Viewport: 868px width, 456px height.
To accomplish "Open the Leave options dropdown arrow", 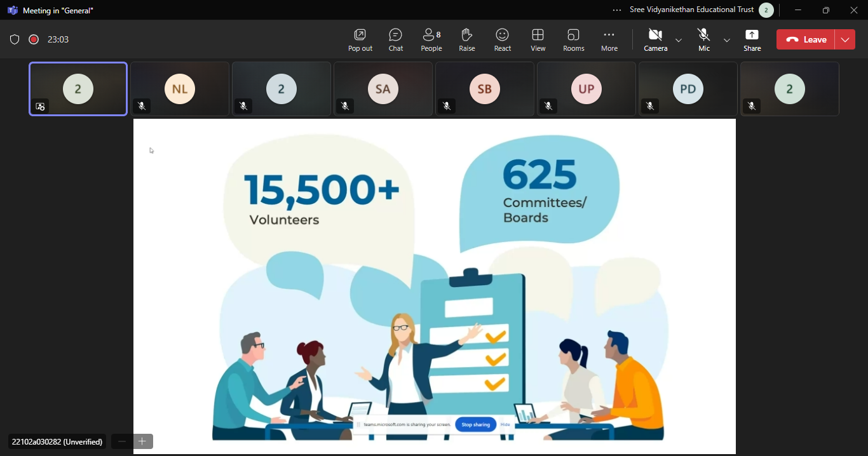I will 845,39.
